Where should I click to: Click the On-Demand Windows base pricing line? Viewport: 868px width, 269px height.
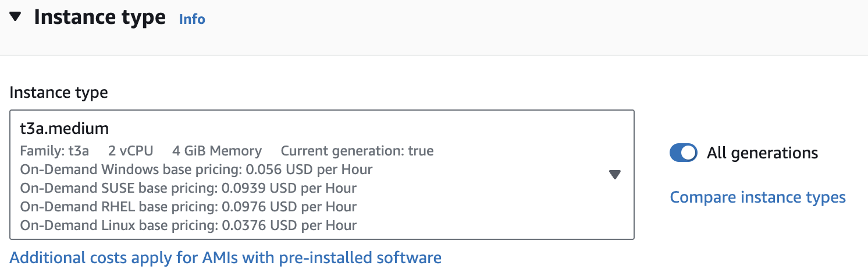(196, 169)
